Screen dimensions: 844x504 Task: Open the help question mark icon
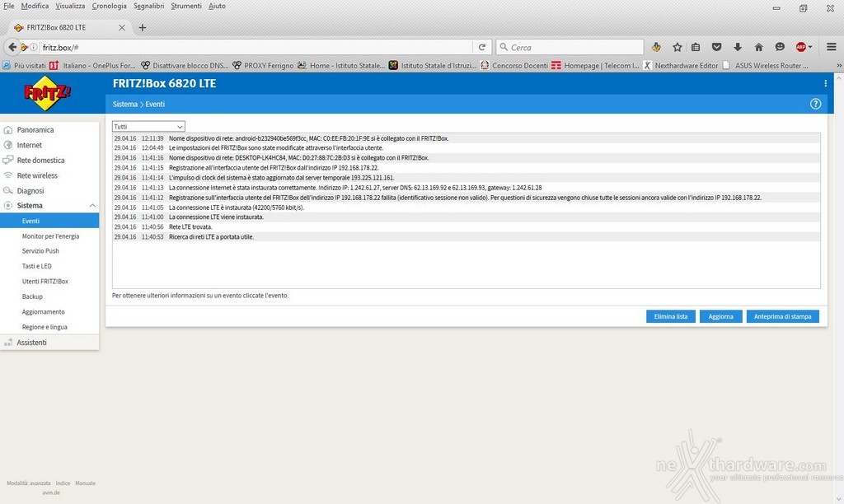tap(815, 104)
